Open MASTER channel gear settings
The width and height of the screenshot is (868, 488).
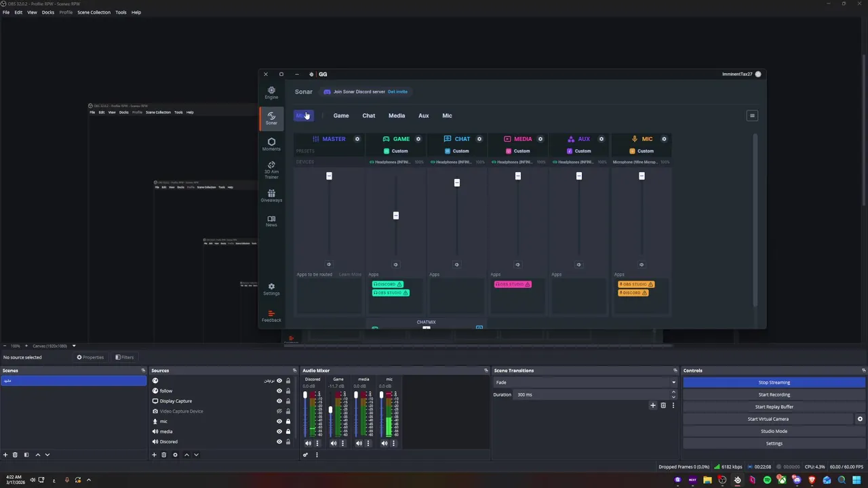(x=357, y=139)
